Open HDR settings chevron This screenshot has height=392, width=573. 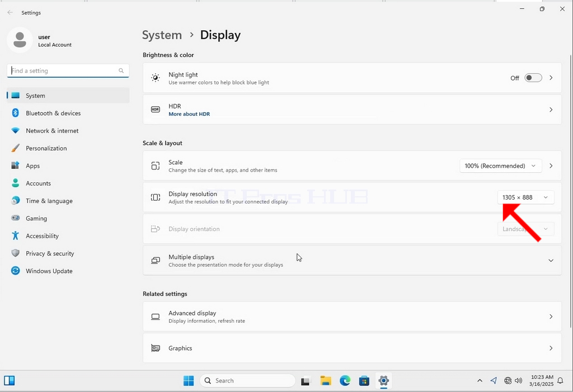(x=551, y=110)
